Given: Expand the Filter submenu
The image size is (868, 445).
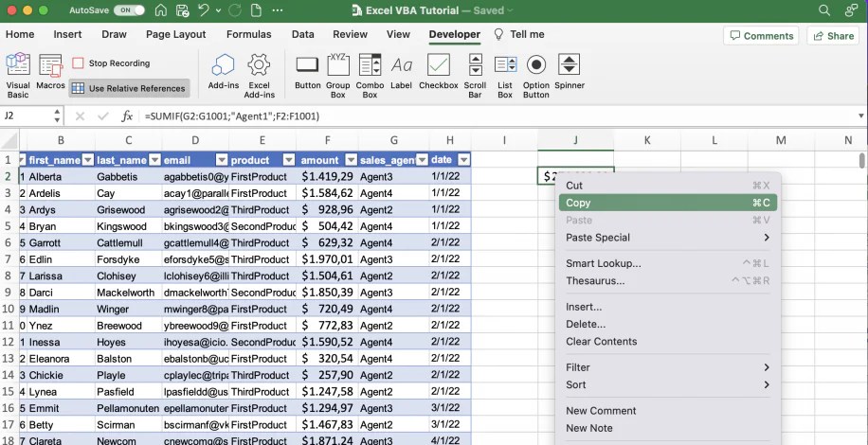Looking at the screenshot, I should coord(668,367).
